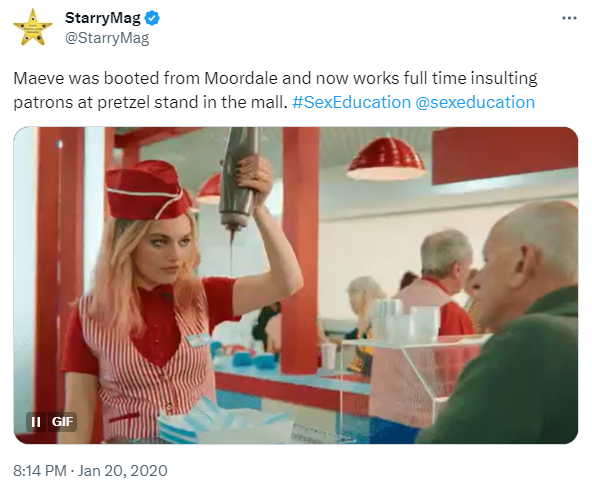Viewport: 592px width, 492px height.
Task: Click the StarryMag display name
Action: point(103,18)
